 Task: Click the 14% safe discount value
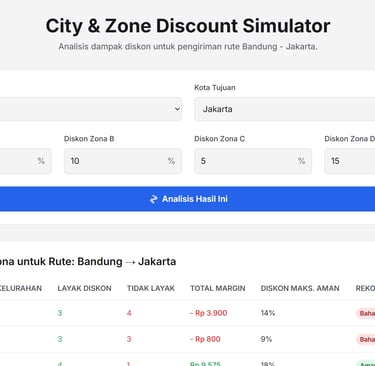[x=268, y=313]
